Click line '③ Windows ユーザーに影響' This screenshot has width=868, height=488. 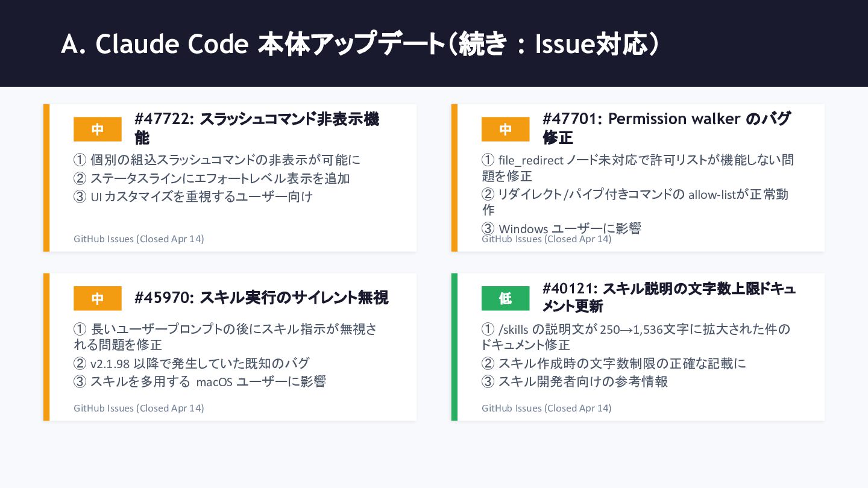[561, 228]
